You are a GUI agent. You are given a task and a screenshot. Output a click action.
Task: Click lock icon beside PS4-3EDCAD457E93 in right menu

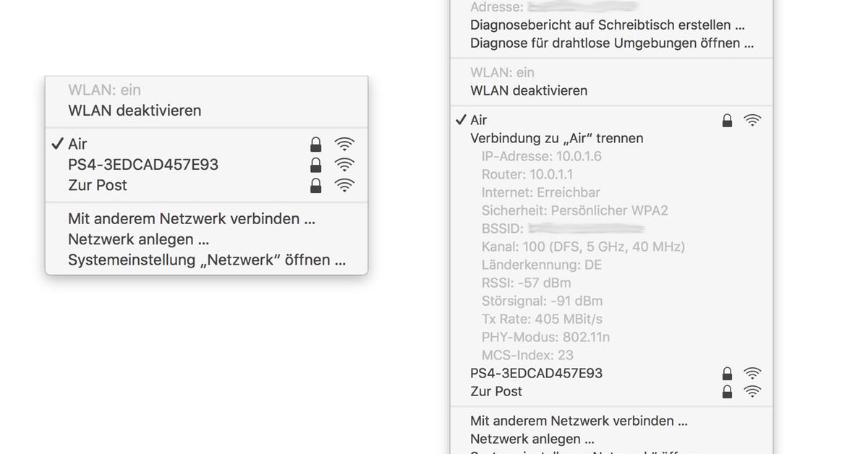pos(727,373)
